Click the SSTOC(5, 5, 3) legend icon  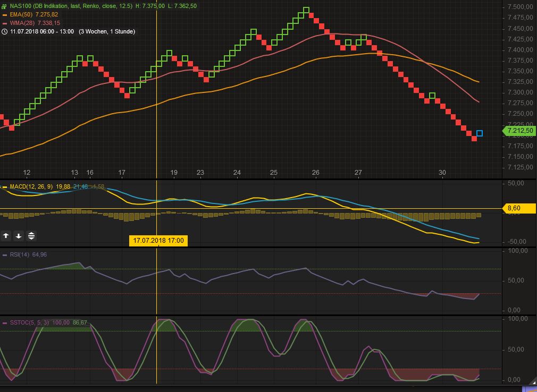click(x=4, y=322)
